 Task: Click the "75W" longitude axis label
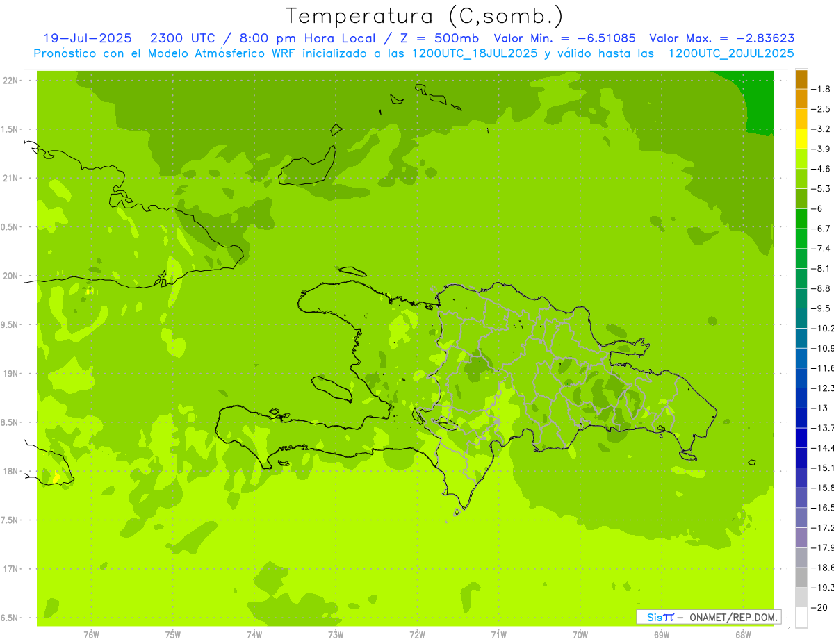173,634
